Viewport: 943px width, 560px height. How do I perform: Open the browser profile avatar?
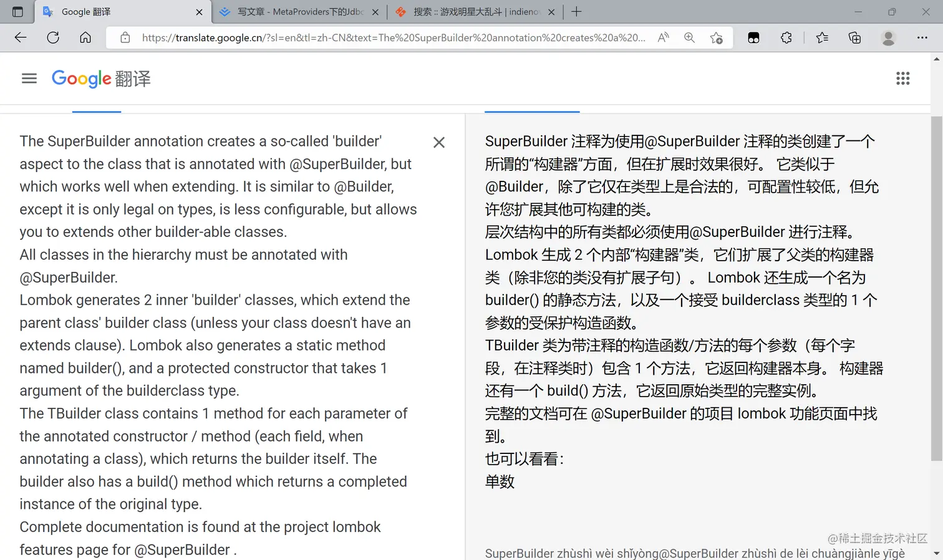click(x=888, y=37)
